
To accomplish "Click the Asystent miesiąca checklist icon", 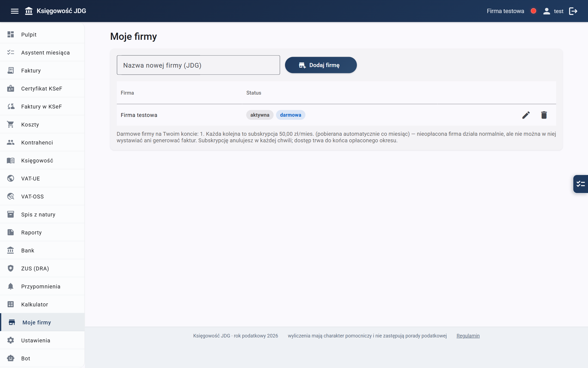I will tap(11, 52).
